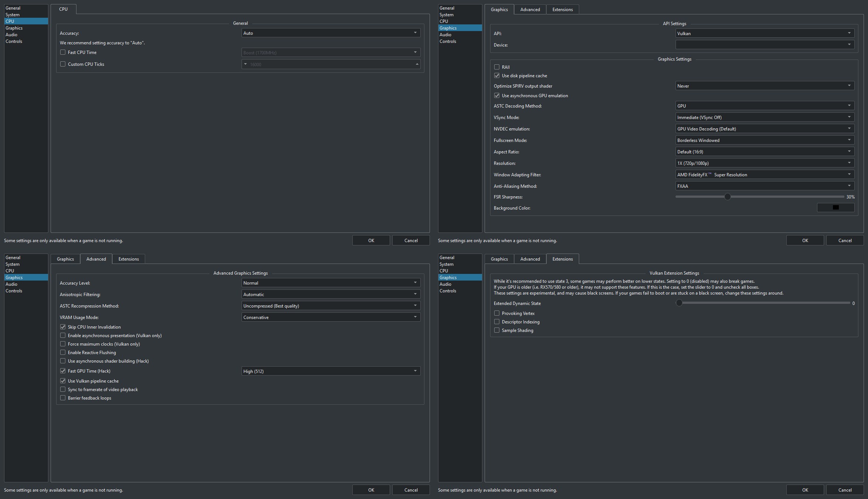Disable Use disk pipeline cache
This screenshot has width=868, height=499.
pos(497,76)
